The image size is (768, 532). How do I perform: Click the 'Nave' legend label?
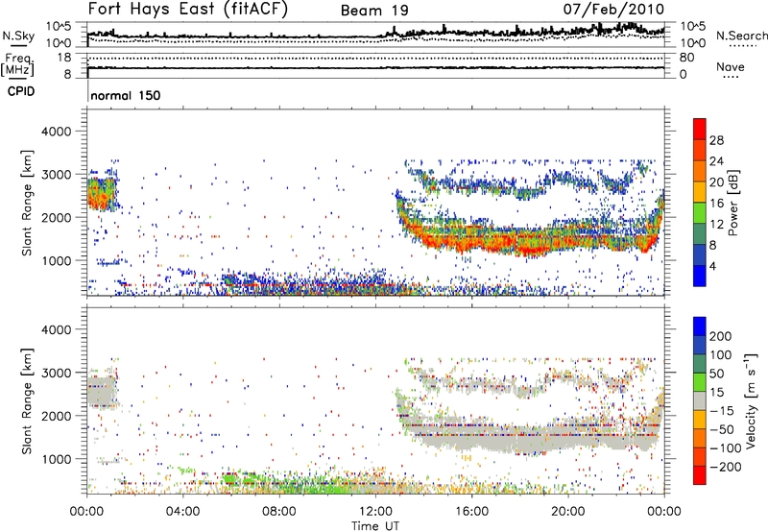[x=731, y=66]
